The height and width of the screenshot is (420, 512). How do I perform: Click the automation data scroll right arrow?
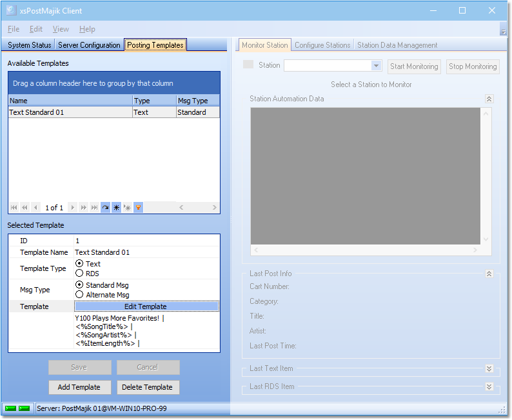pyautogui.click(x=475, y=250)
